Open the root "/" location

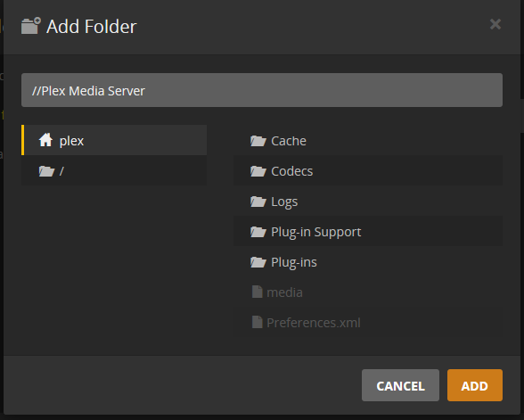pos(114,170)
